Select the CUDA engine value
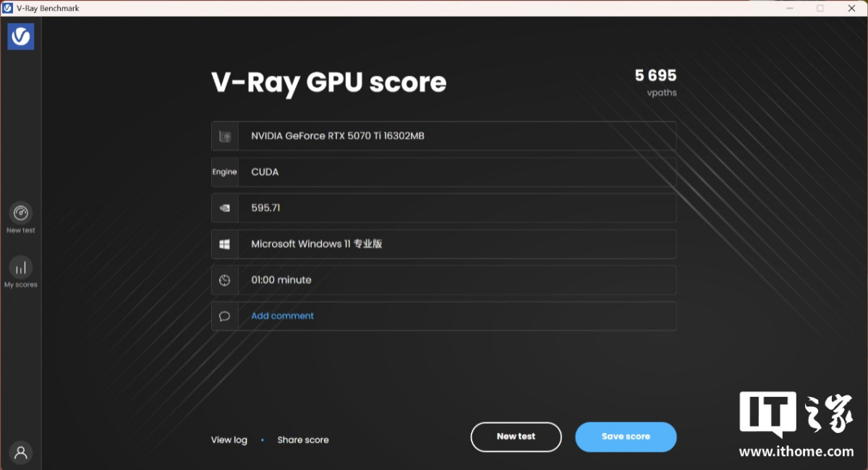This screenshot has height=470, width=868. (x=265, y=172)
